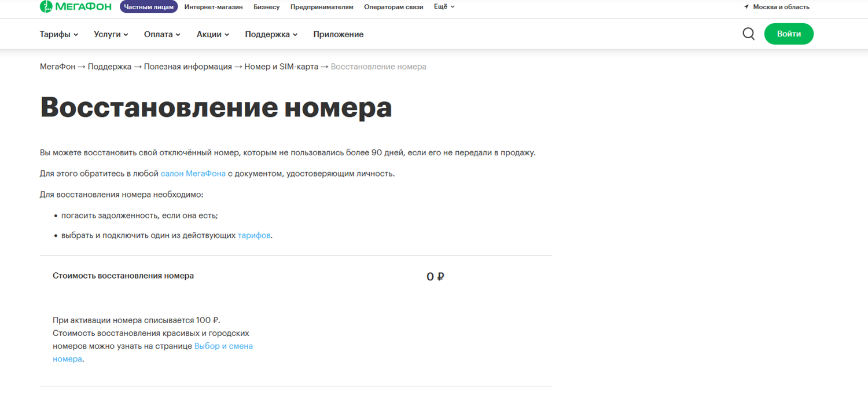Open the Полезная информация breadcrumb
The image size is (868, 395).
tap(188, 67)
